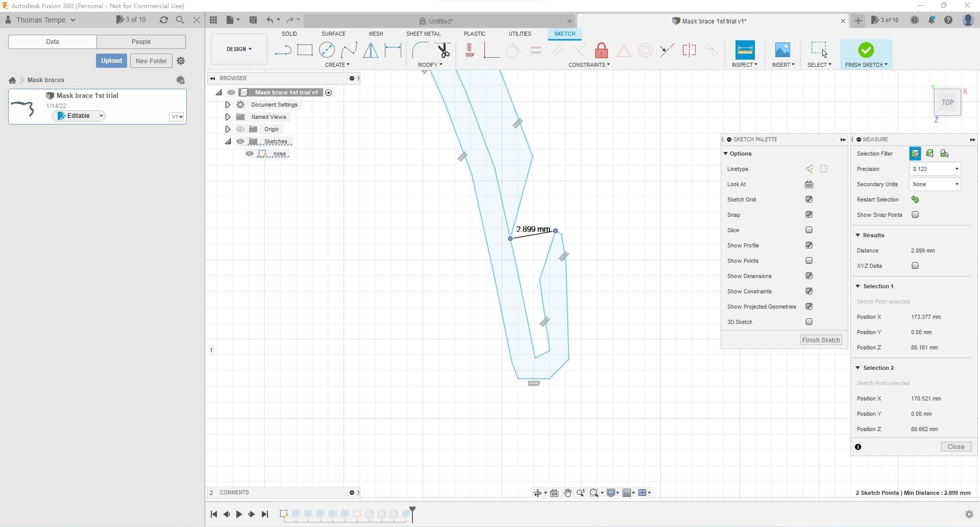Apply the Collinear constraint

click(x=667, y=50)
